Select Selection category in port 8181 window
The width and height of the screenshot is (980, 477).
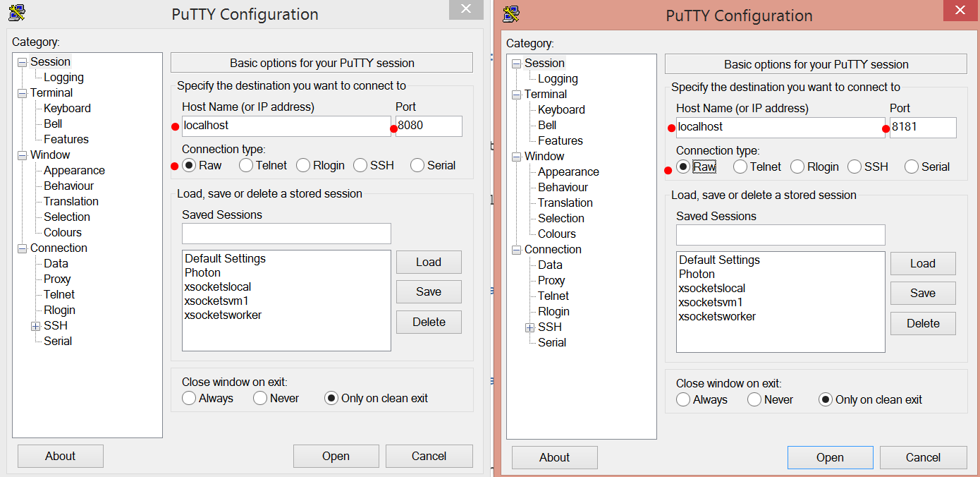(x=561, y=218)
